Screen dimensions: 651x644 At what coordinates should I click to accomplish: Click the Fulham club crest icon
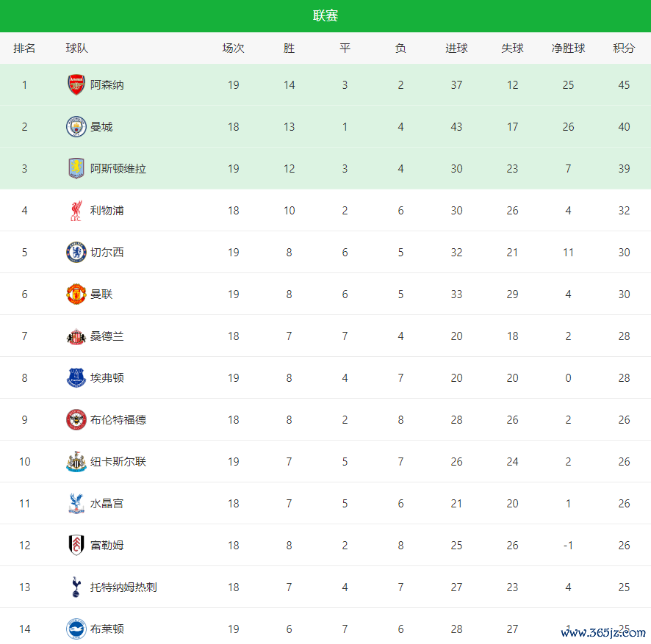click(x=76, y=546)
